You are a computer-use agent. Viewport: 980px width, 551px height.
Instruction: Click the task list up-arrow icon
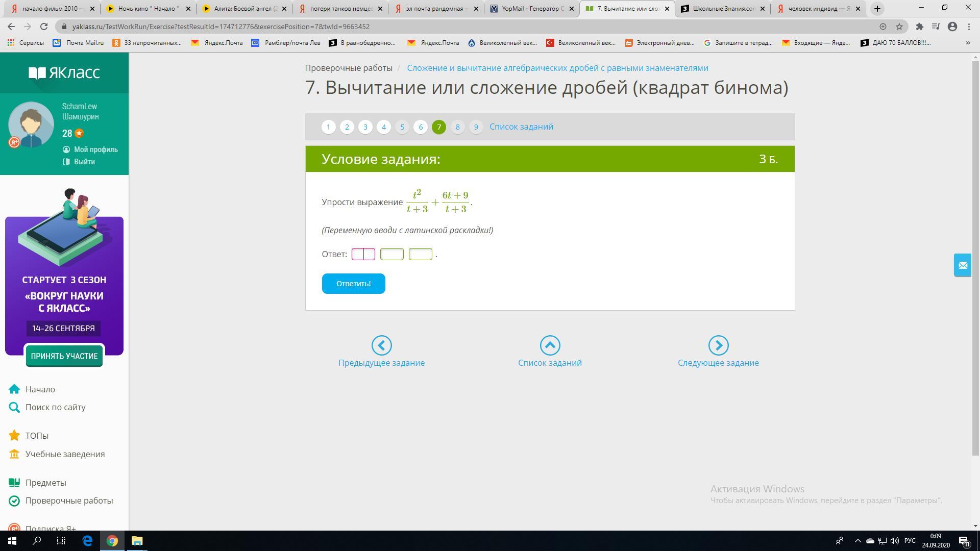click(550, 345)
